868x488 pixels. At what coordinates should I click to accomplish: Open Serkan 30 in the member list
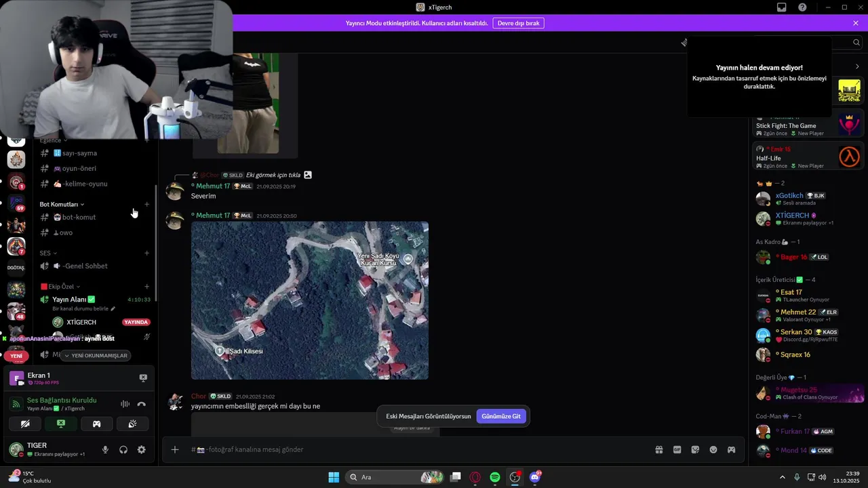pyautogui.click(x=808, y=335)
